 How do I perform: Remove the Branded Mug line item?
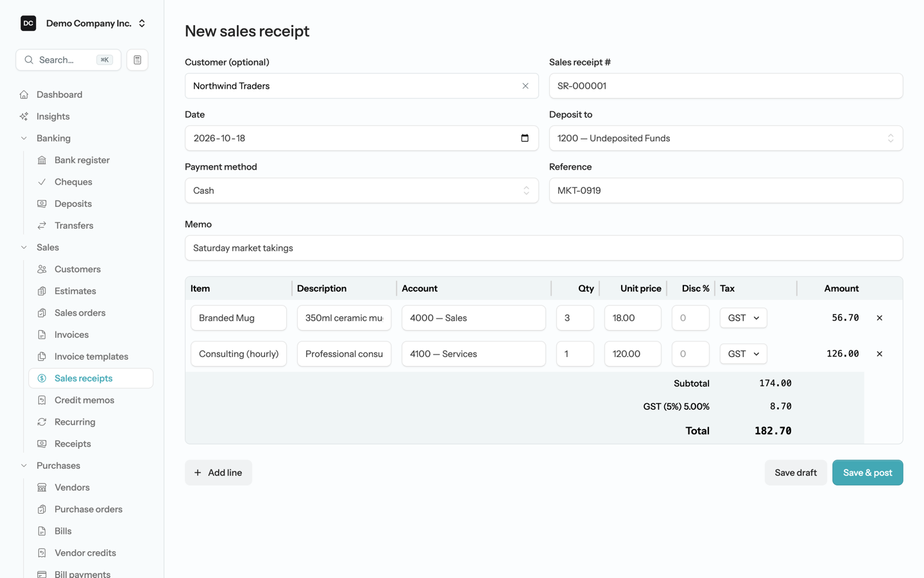[880, 318]
